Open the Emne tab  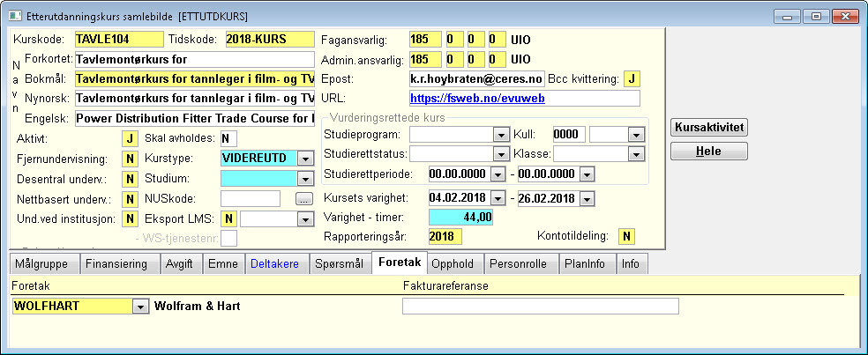pos(222,264)
